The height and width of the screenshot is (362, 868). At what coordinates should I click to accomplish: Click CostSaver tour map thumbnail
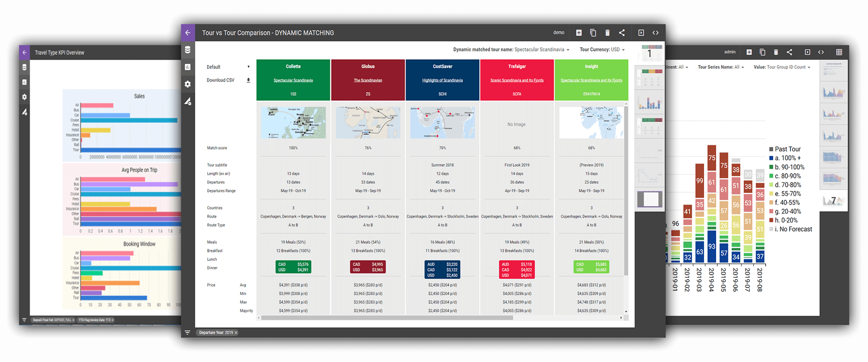[x=442, y=122]
